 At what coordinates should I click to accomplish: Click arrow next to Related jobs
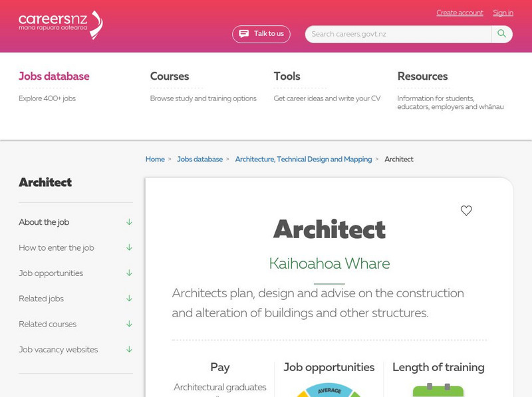pyautogui.click(x=129, y=299)
